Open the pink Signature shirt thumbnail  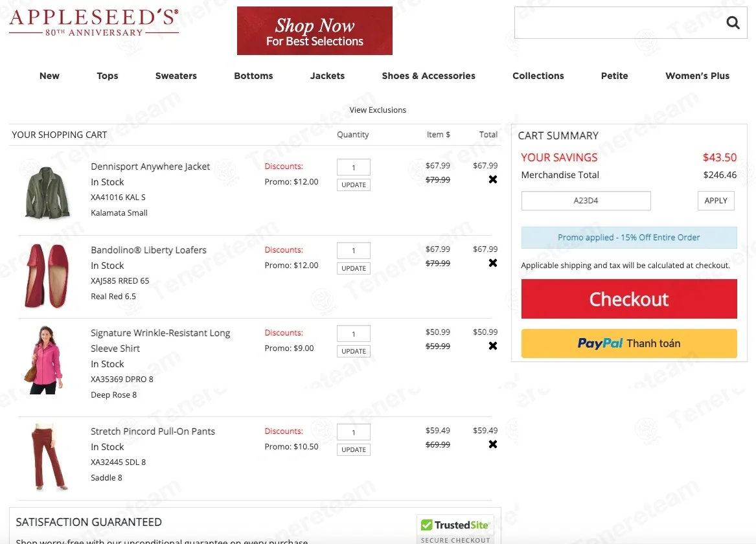[x=45, y=360]
